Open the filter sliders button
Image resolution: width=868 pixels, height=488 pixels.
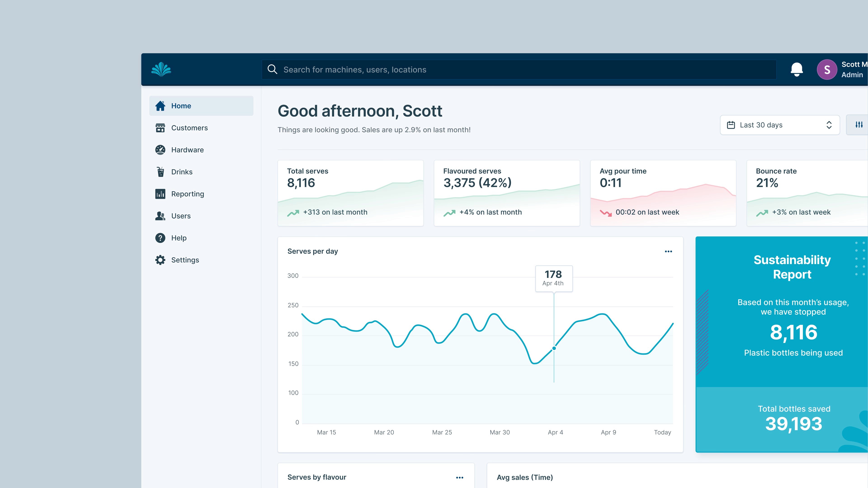[x=859, y=125]
